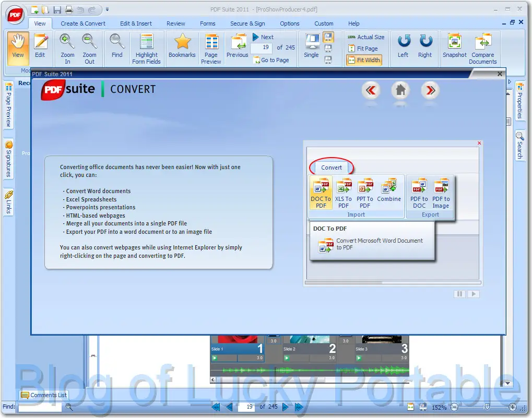Open the PDF application orb menu

click(x=15, y=15)
